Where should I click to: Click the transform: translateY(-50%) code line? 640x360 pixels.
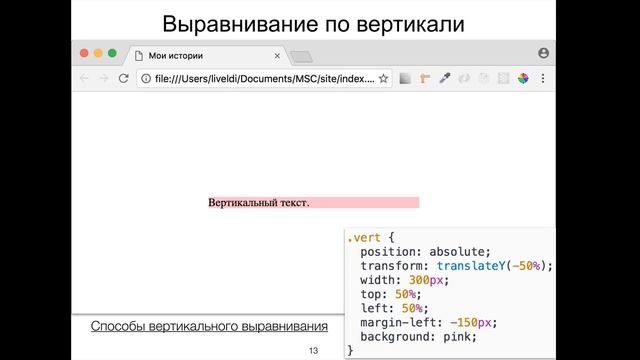(456, 266)
